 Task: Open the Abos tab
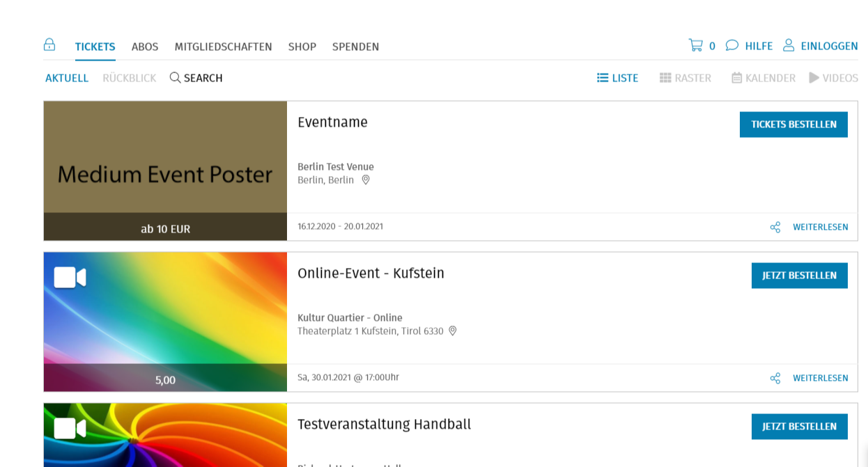pyautogui.click(x=145, y=47)
